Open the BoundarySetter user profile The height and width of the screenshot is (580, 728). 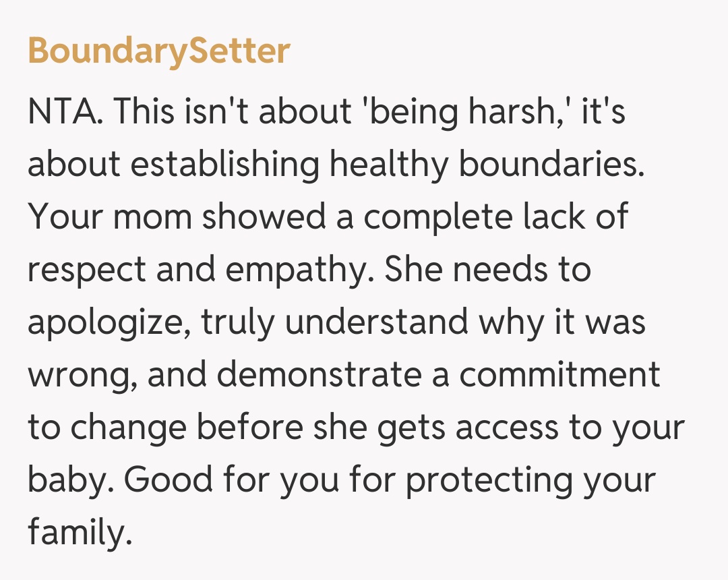pyautogui.click(x=159, y=51)
